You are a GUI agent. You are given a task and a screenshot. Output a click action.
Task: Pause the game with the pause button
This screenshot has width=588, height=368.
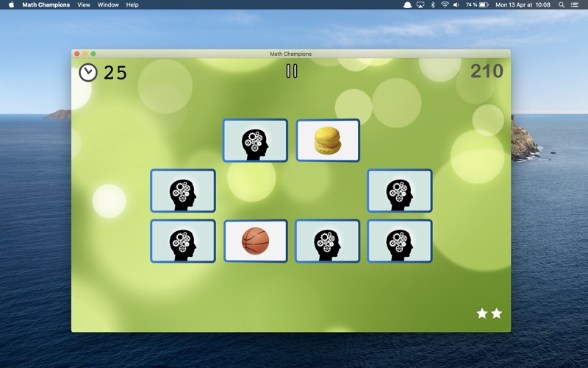291,71
